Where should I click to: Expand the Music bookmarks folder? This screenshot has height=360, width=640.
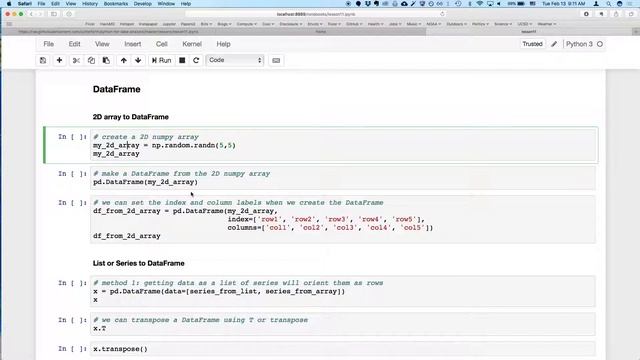413,24
